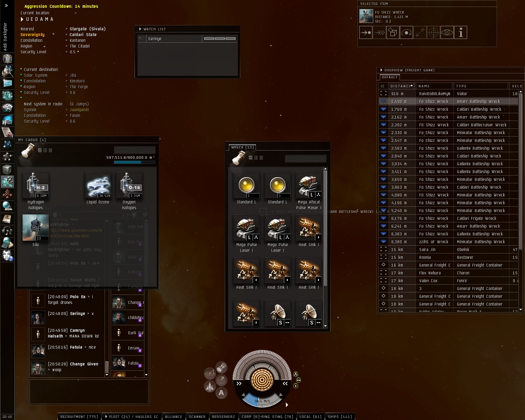Open the Overview triangle menu

click(x=381, y=70)
